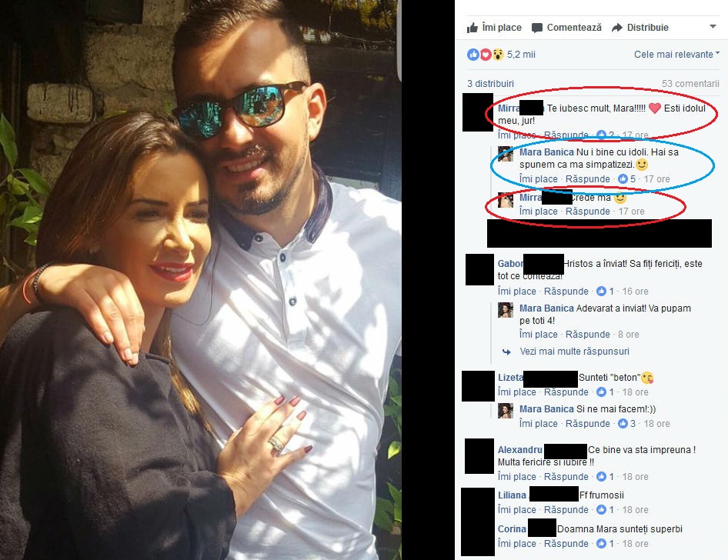The image size is (728, 560).
Task: Expand Vezi mai multe răspunsuri replies
Action: point(574,352)
